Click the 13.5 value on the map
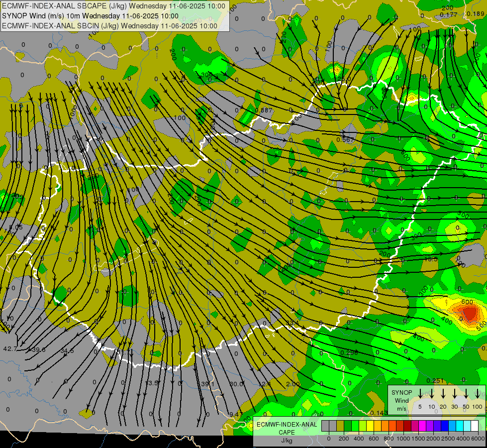 click(152, 383)
